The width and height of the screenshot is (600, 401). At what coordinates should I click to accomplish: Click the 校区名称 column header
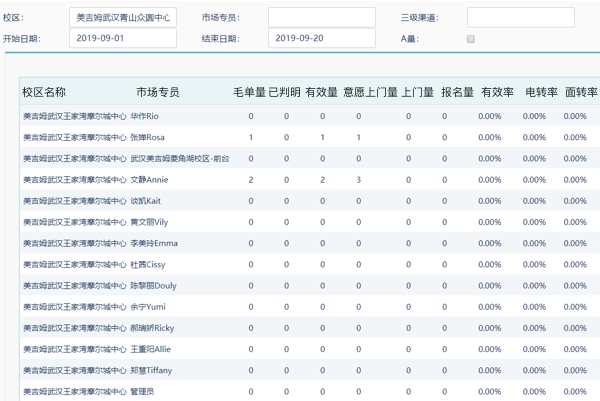coord(44,92)
